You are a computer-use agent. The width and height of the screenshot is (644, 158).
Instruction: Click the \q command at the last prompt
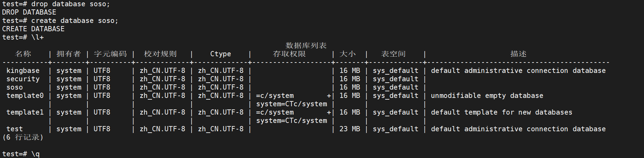coord(35,154)
